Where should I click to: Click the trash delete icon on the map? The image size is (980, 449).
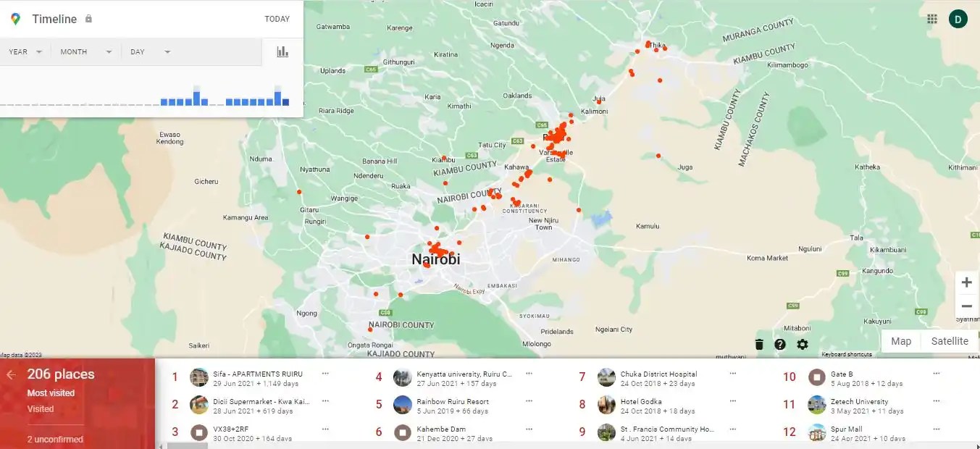coord(759,344)
